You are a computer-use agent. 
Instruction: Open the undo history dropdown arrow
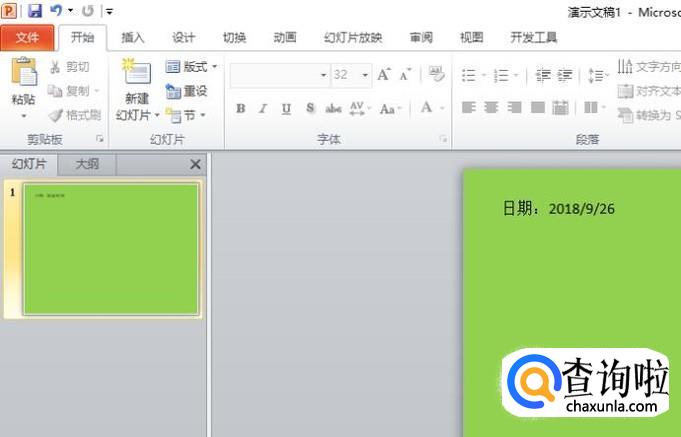[x=70, y=11]
